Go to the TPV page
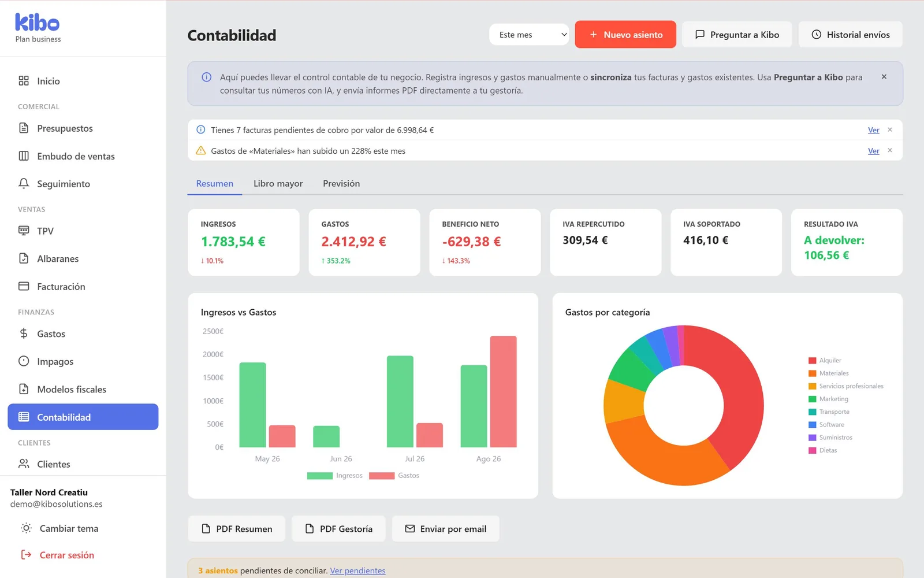The height and width of the screenshot is (578, 924). (83, 231)
